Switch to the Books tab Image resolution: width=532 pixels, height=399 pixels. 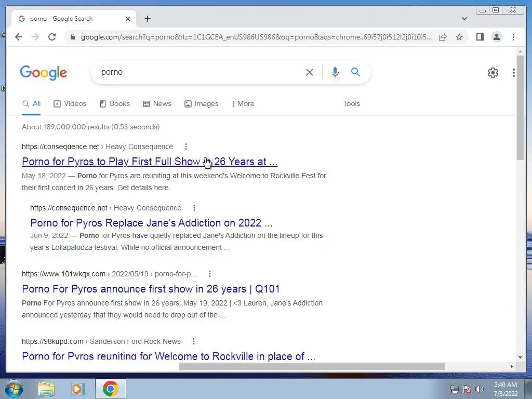point(115,104)
